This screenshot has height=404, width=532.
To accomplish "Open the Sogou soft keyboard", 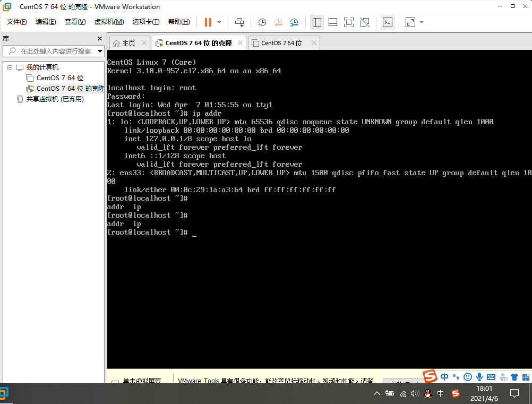I will 491,377.
